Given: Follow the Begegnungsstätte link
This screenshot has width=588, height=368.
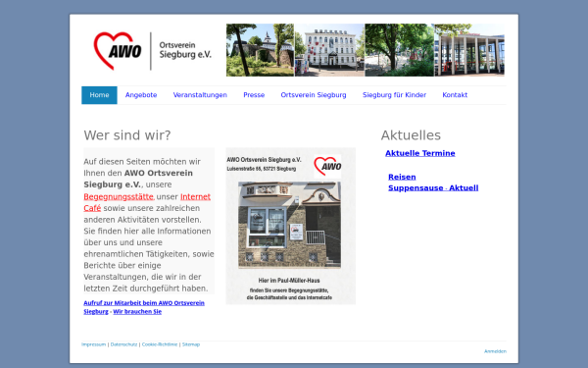Looking at the screenshot, I should click(119, 197).
